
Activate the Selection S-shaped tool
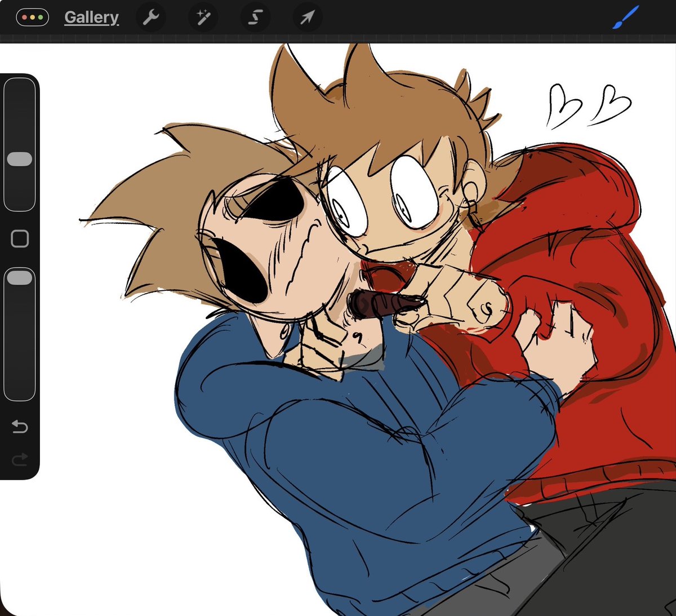[x=255, y=17]
